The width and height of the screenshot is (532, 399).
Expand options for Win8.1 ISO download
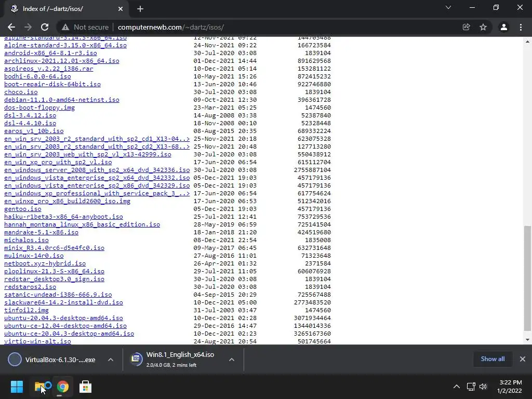click(232, 360)
